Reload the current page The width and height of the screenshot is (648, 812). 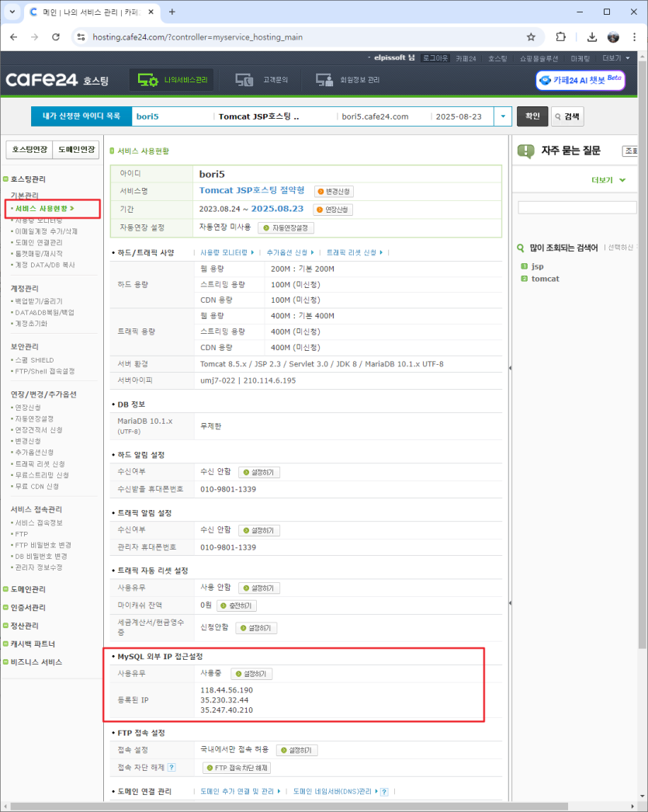pos(56,36)
